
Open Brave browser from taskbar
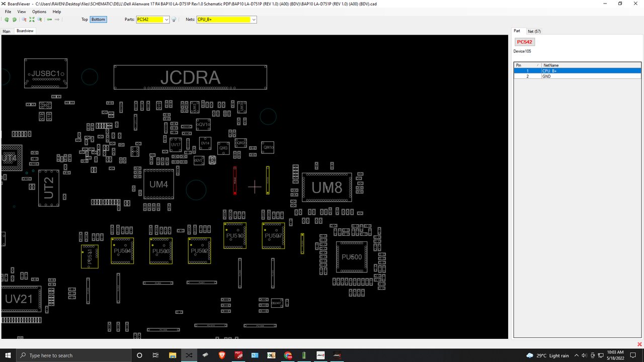[x=222, y=355]
